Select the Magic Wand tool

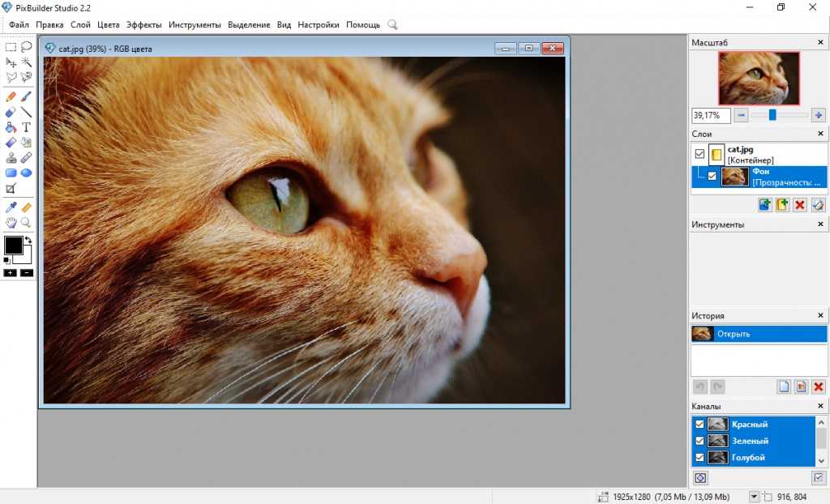pos(27,62)
